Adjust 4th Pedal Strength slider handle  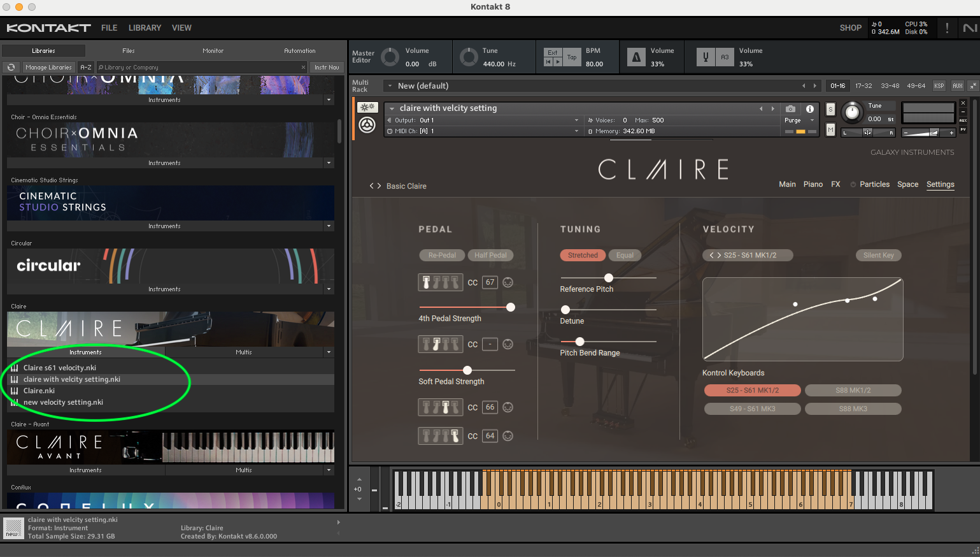point(510,307)
